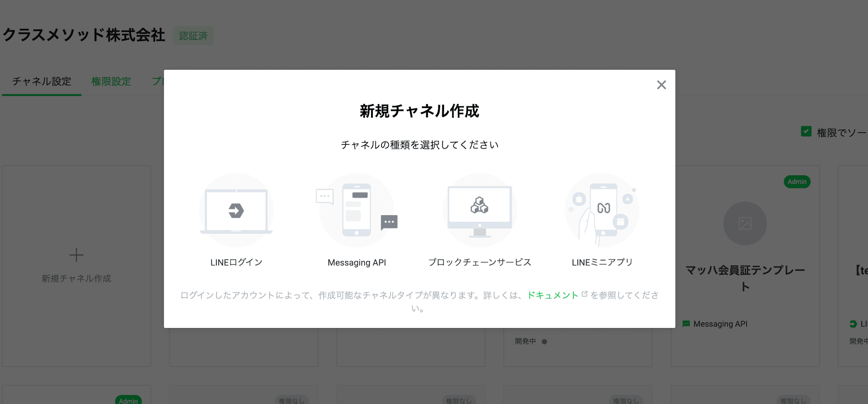Click the 認証済 badge
Screen dimensions: 868x404
[x=193, y=36]
